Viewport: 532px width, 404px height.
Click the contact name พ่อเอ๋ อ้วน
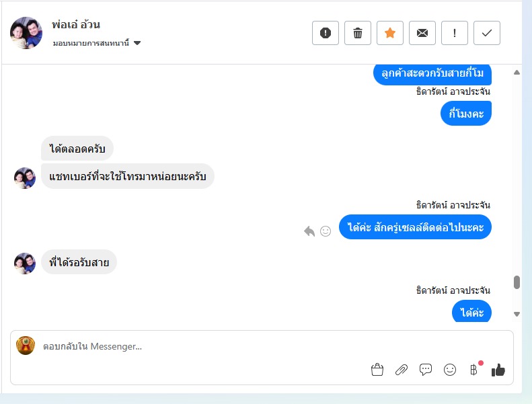[76, 25]
